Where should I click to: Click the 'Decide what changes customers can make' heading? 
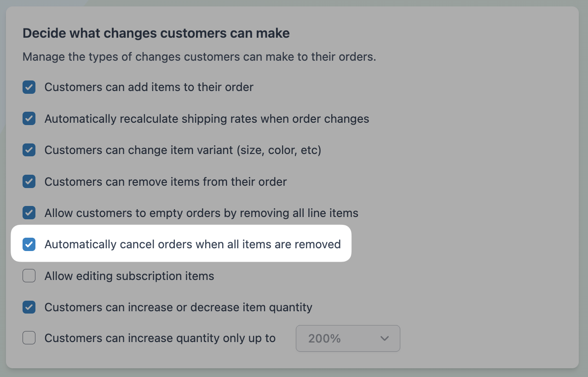(156, 33)
